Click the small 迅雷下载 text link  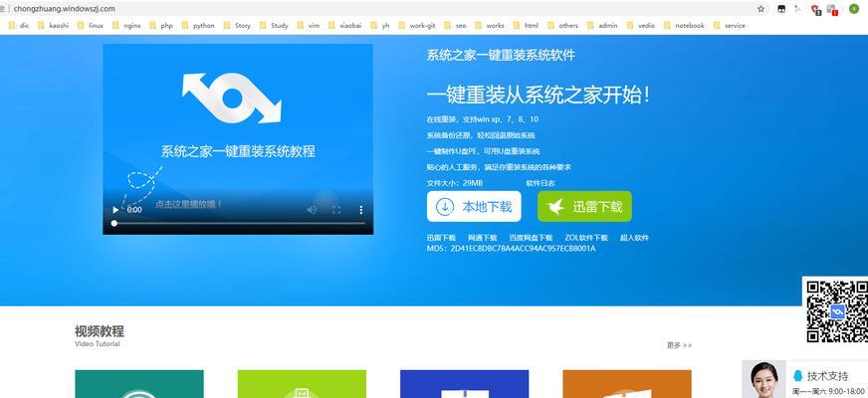(x=441, y=238)
